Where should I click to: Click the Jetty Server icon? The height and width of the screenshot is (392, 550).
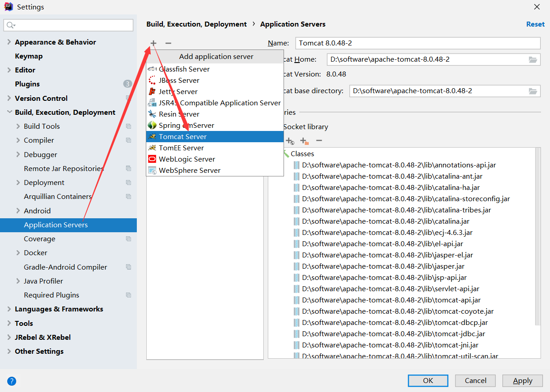pos(152,91)
